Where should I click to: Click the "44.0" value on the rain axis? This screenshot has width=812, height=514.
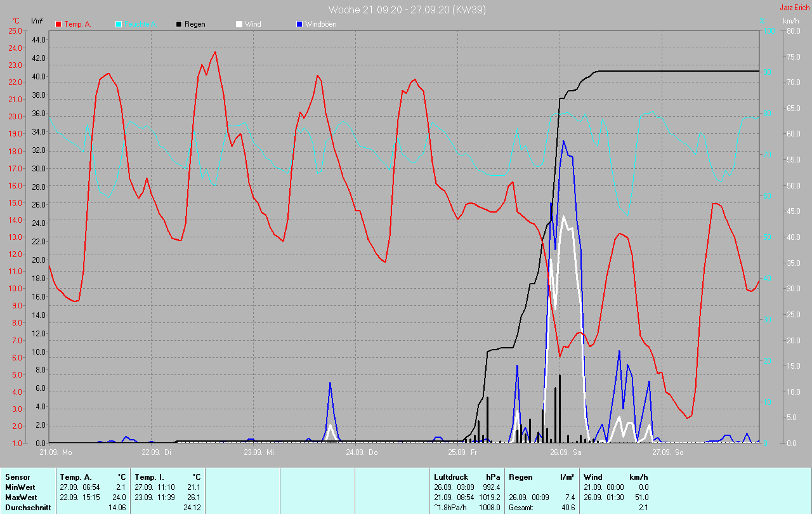click(38, 40)
